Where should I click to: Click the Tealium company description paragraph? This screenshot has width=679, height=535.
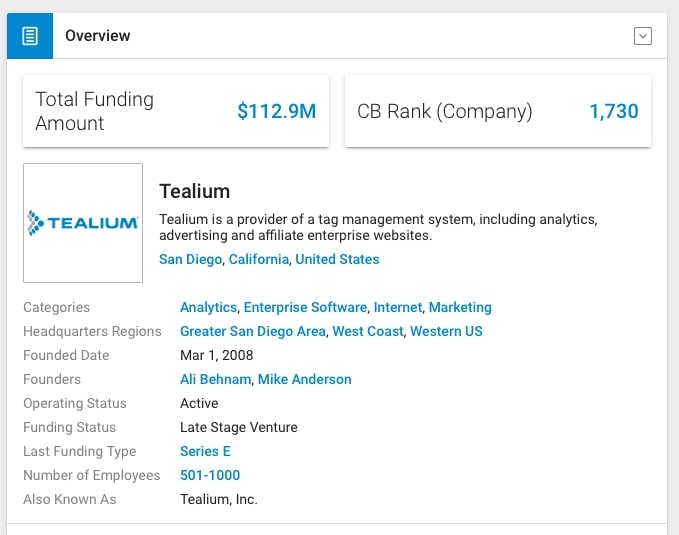coord(378,227)
